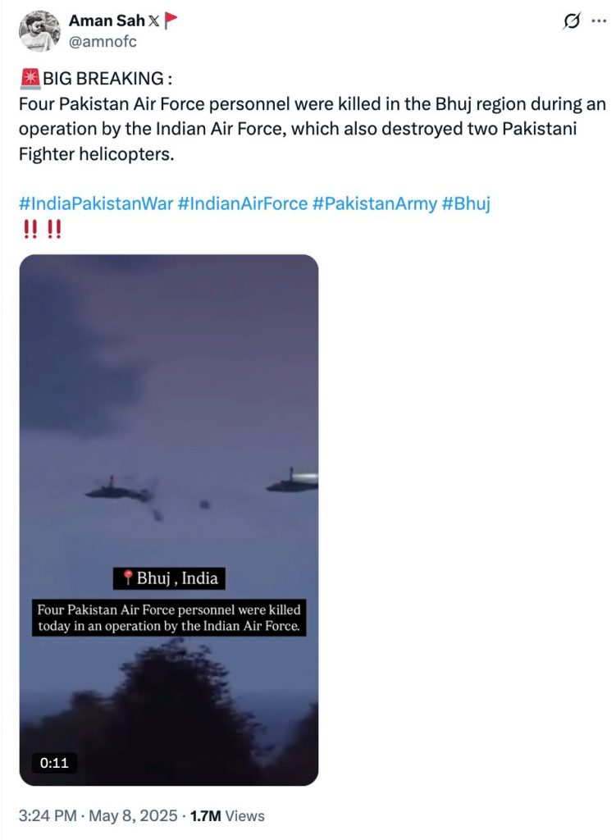616x840 pixels.
Task: Open the #IndianAirForce hashtag
Action: coord(243,203)
